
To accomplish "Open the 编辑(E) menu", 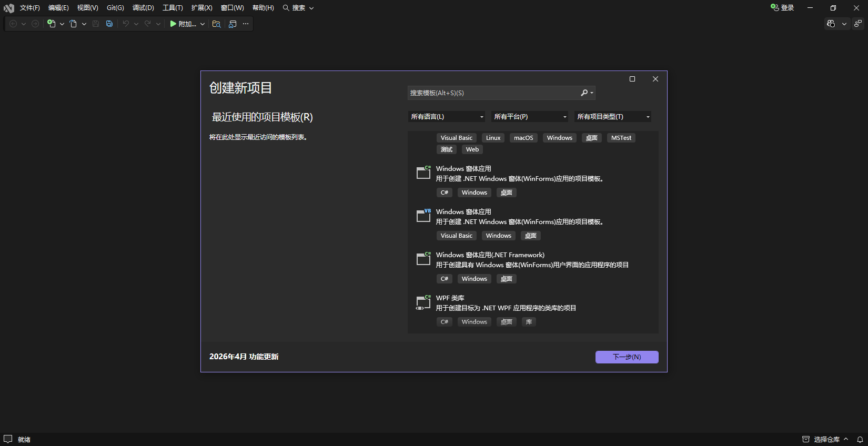I will (58, 8).
